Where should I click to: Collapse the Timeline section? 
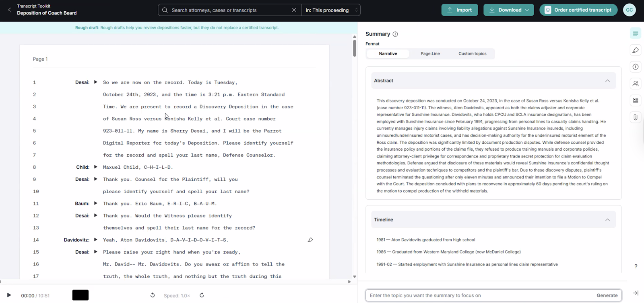coord(607,220)
